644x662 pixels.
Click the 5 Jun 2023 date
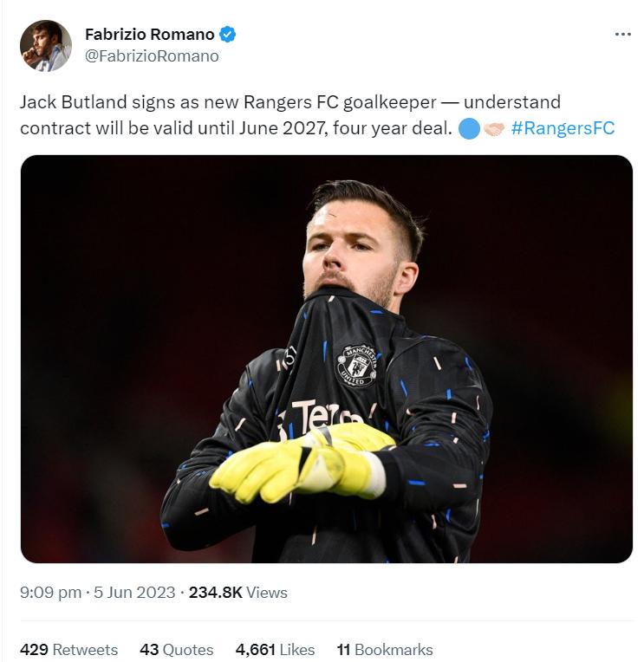(134, 593)
